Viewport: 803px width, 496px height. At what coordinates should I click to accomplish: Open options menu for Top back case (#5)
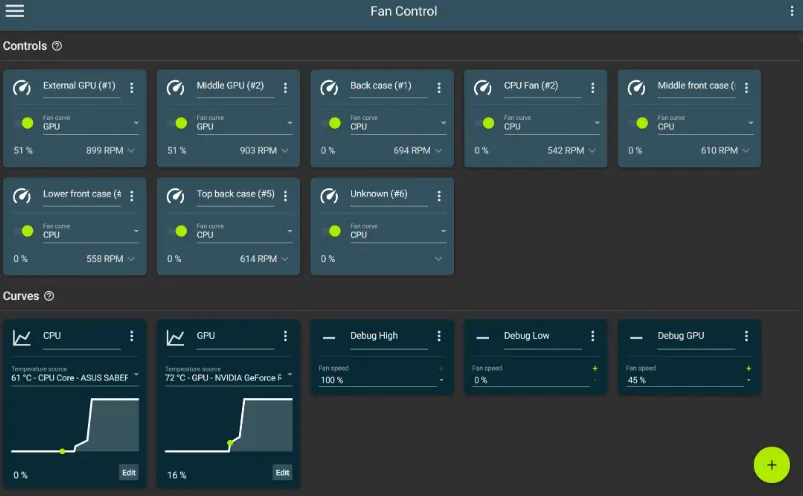[x=285, y=196]
